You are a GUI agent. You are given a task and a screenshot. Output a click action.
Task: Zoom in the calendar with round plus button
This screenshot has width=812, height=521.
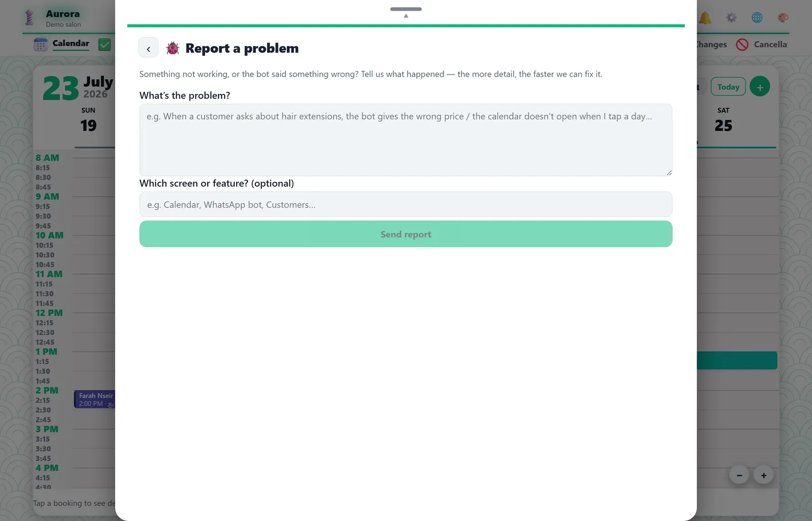pos(764,475)
